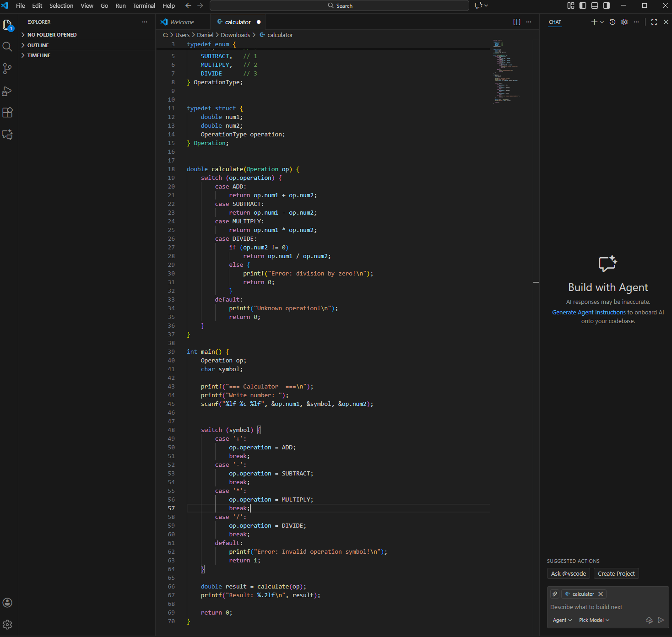Open editor more actions ellipsis
Screen dimensions: 672x637
[529, 22]
